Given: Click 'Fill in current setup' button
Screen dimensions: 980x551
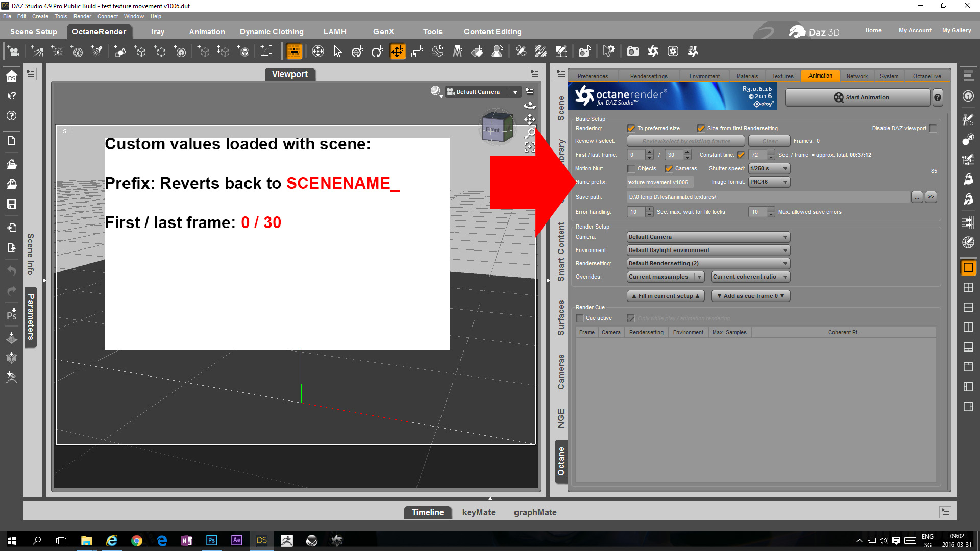Looking at the screenshot, I should coord(666,296).
